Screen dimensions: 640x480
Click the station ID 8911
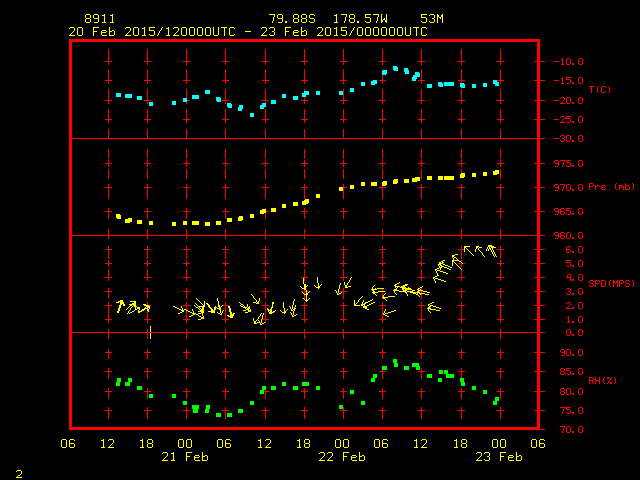[x=100, y=19]
